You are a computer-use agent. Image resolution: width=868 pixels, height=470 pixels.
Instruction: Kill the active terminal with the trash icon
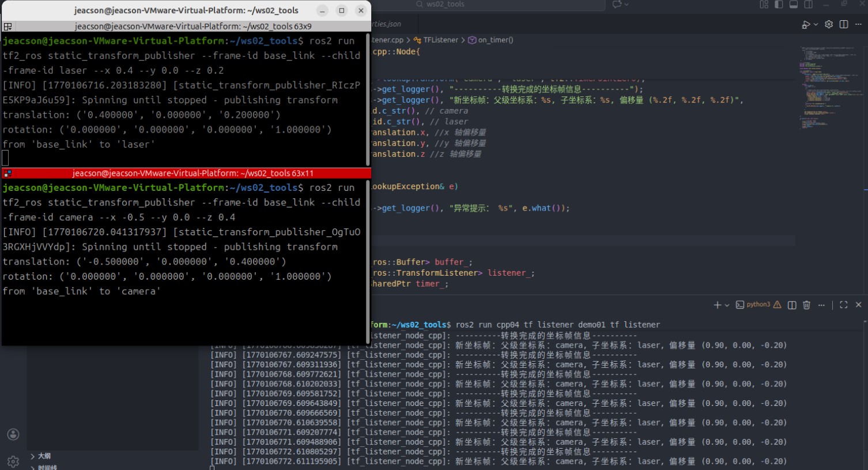806,304
